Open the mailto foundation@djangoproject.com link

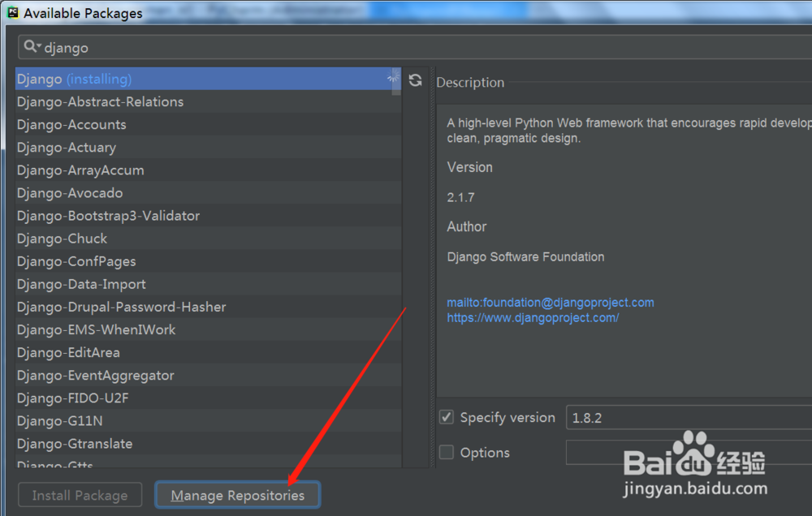point(550,303)
